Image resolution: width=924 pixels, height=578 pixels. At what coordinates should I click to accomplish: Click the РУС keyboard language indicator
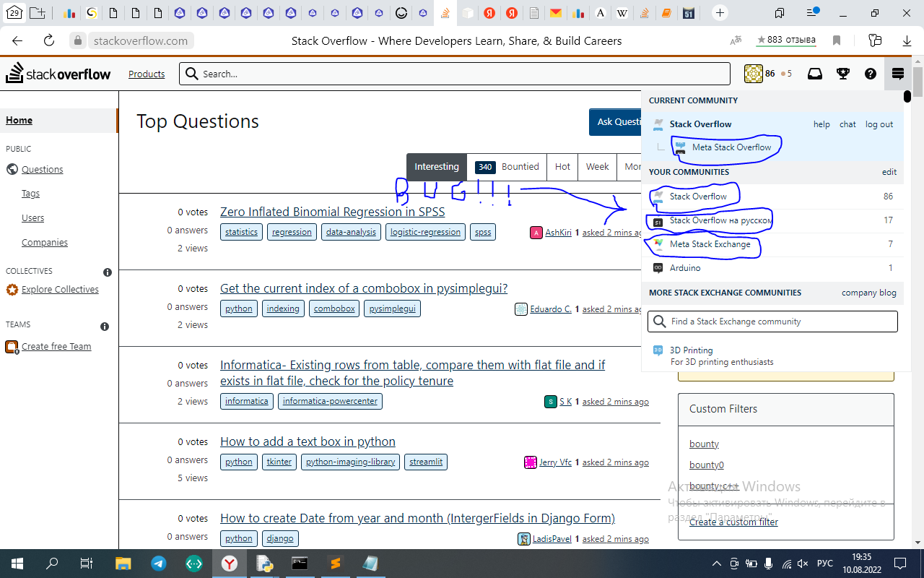coord(825,564)
